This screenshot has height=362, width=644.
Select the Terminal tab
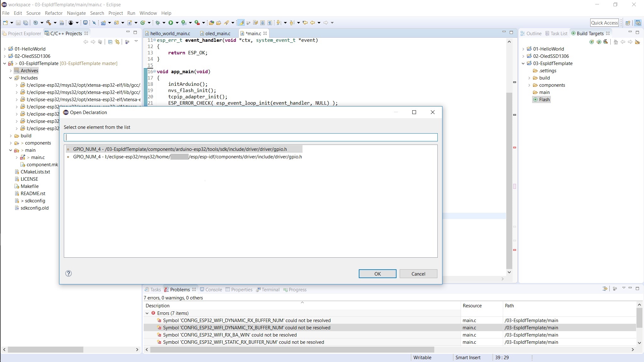coord(270,289)
